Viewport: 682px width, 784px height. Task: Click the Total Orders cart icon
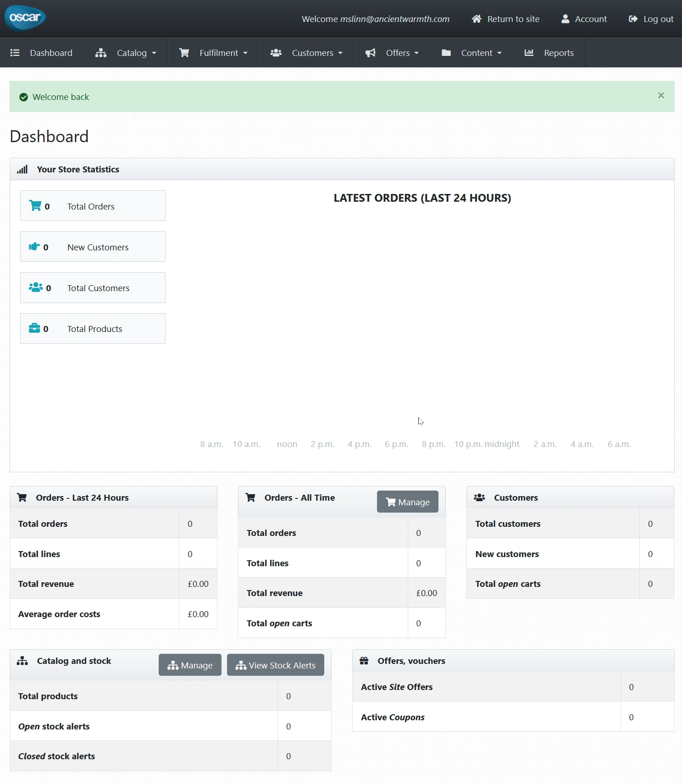pyautogui.click(x=35, y=206)
